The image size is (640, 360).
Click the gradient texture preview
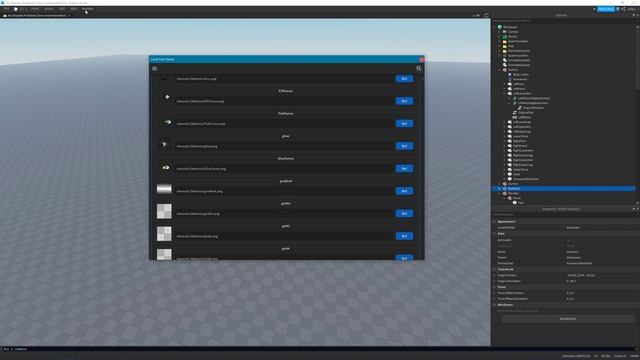click(164, 189)
